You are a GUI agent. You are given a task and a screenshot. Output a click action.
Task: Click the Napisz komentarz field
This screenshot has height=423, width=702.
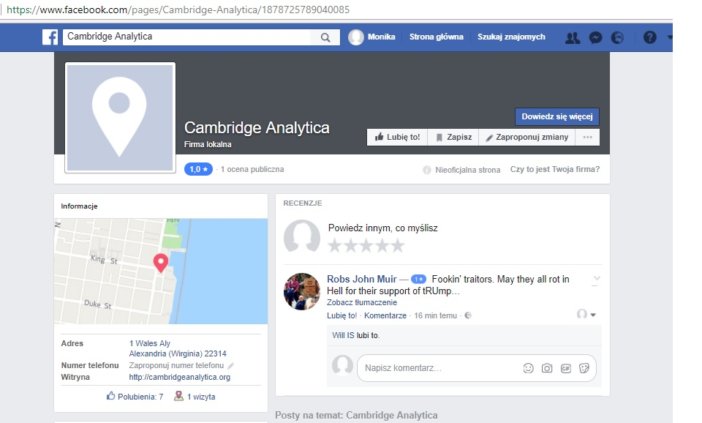coord(477,368)
